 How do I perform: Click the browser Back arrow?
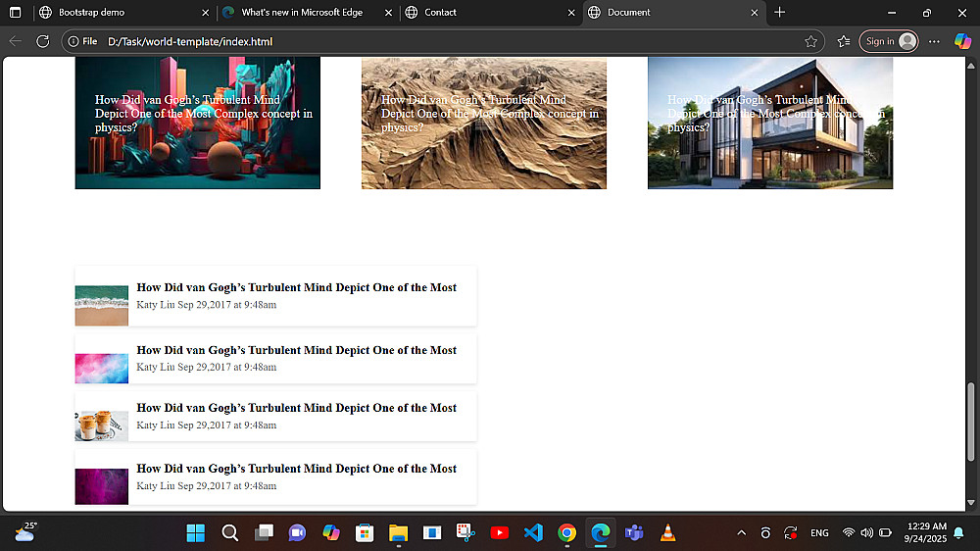(x=16, y=41)
